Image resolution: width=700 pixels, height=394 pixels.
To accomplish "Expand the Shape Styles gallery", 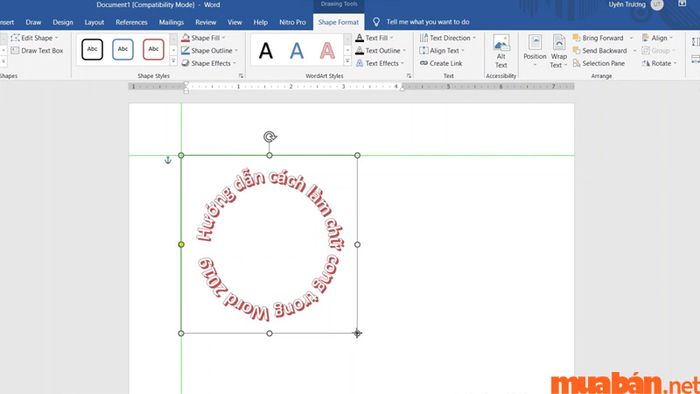I will pyautogui.click(x=174, y=61).
